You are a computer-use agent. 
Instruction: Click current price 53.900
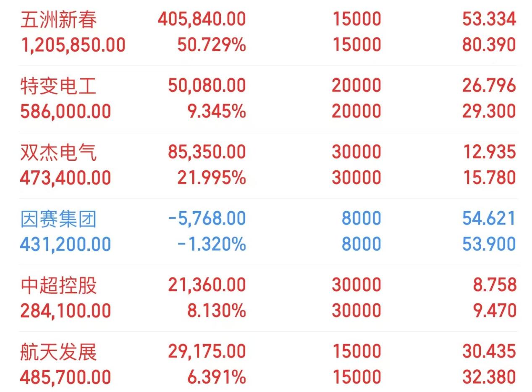[x=489, y=244]
